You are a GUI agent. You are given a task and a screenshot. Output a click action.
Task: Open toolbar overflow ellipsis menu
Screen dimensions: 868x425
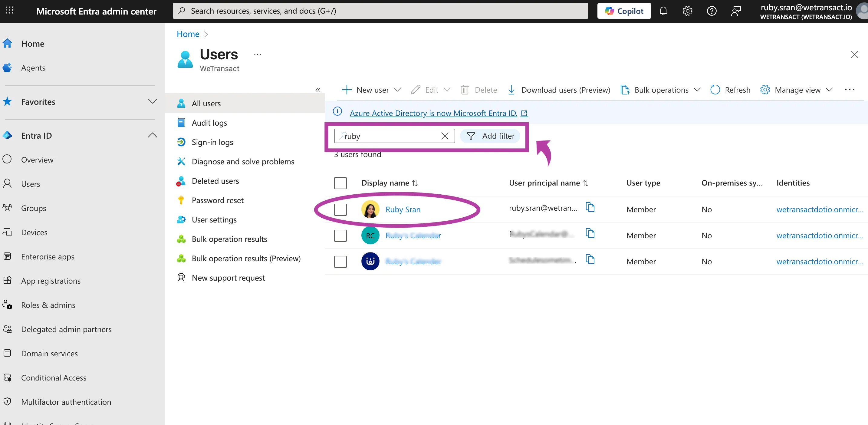pos(850,90)
